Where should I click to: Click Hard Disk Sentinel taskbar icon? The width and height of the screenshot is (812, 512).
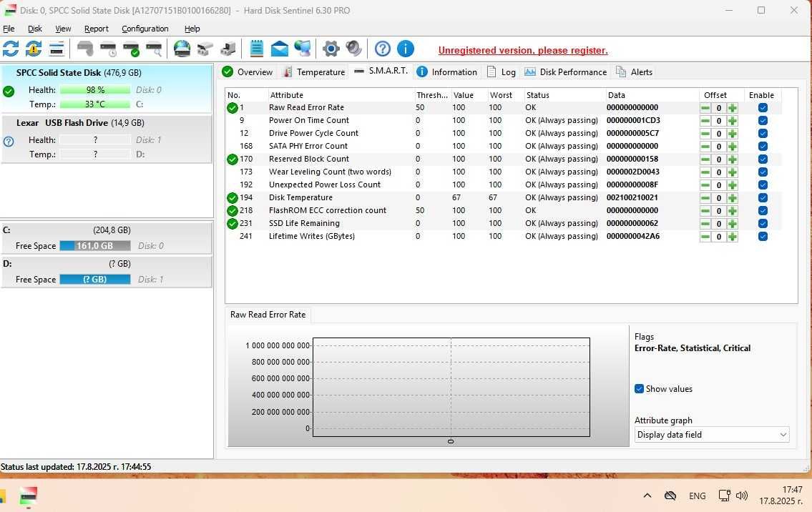[x=29, y=496]
